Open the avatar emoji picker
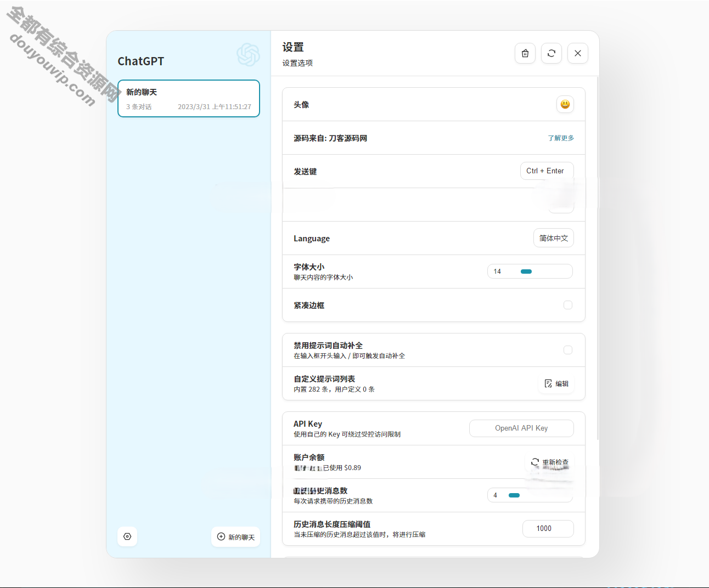Screen dimensions: 709x588 click(x=565, y=104)
